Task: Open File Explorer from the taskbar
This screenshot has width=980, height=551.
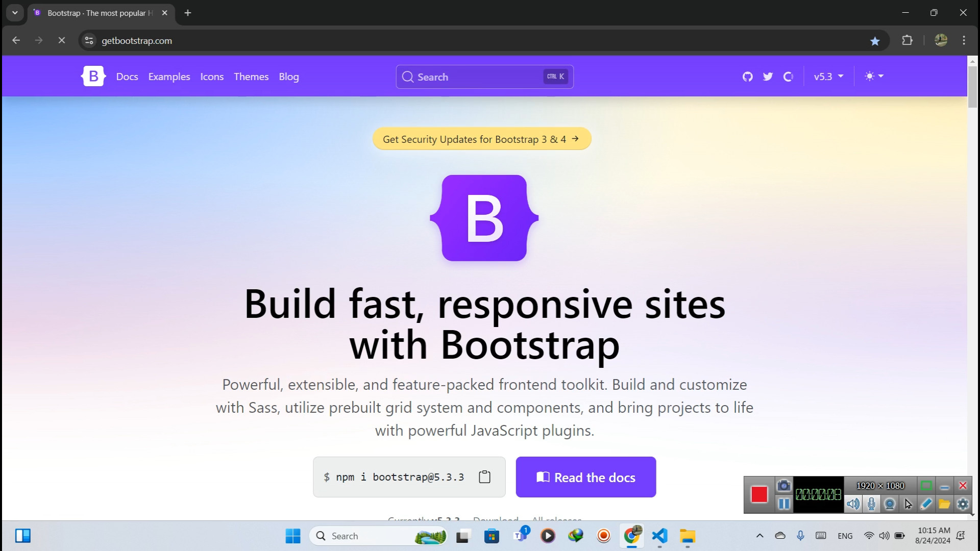Action: 688,536
